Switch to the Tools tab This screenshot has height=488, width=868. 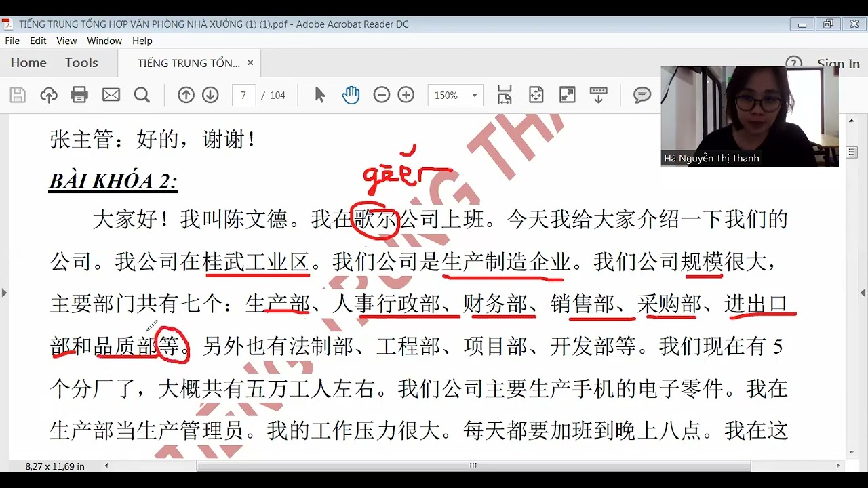click(x=81, y=62)
